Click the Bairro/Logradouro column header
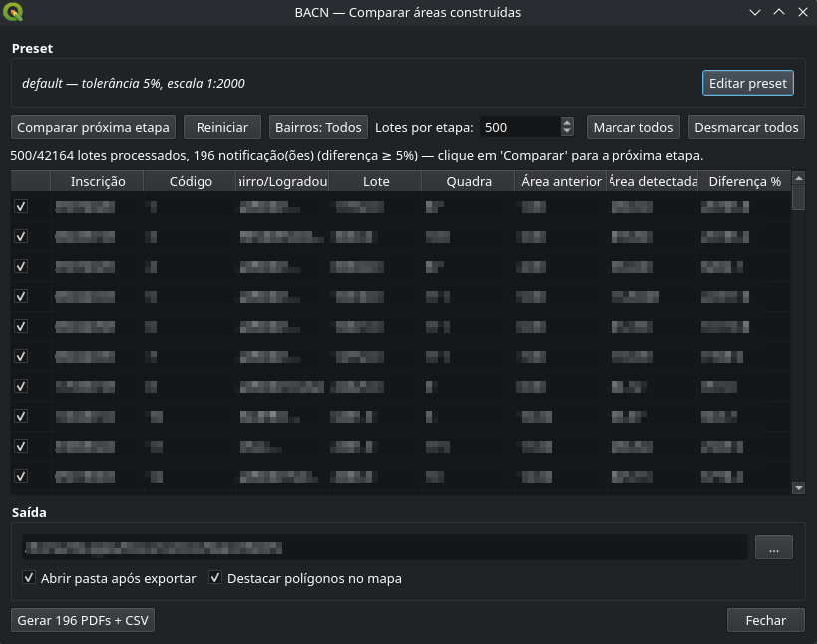817x644 pixels. (x=283, y=181)
